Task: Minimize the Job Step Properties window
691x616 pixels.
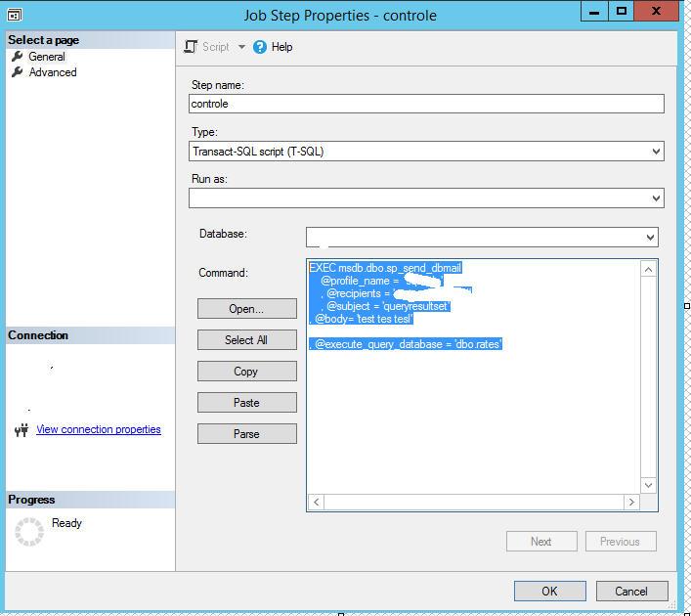Action: [594, 11]
